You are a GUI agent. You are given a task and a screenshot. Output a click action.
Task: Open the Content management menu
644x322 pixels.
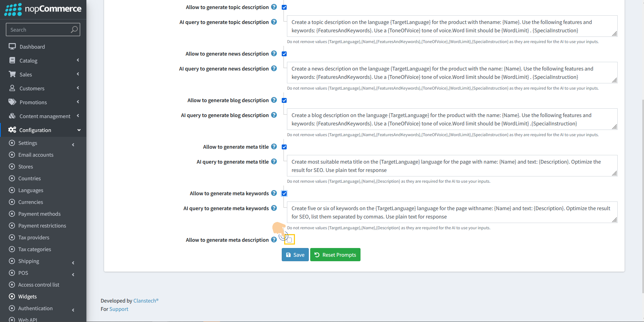44,116
